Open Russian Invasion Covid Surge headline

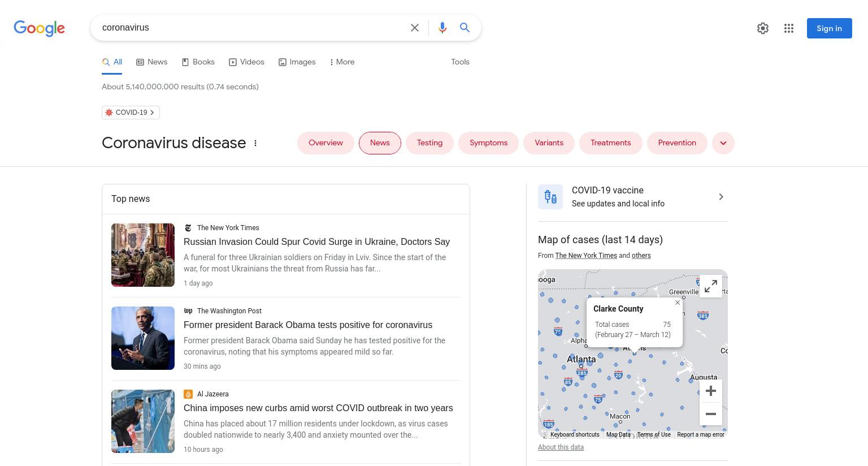click(316, 242)
